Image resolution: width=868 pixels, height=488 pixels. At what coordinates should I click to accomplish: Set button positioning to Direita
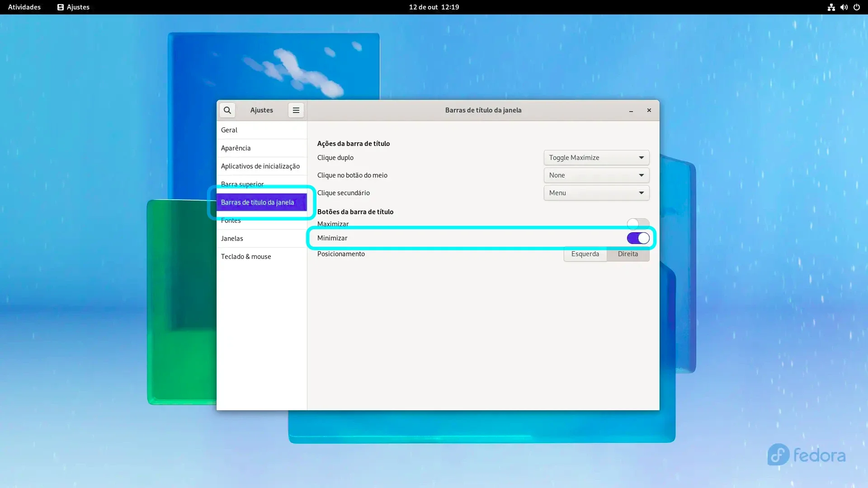coord(628,254)
